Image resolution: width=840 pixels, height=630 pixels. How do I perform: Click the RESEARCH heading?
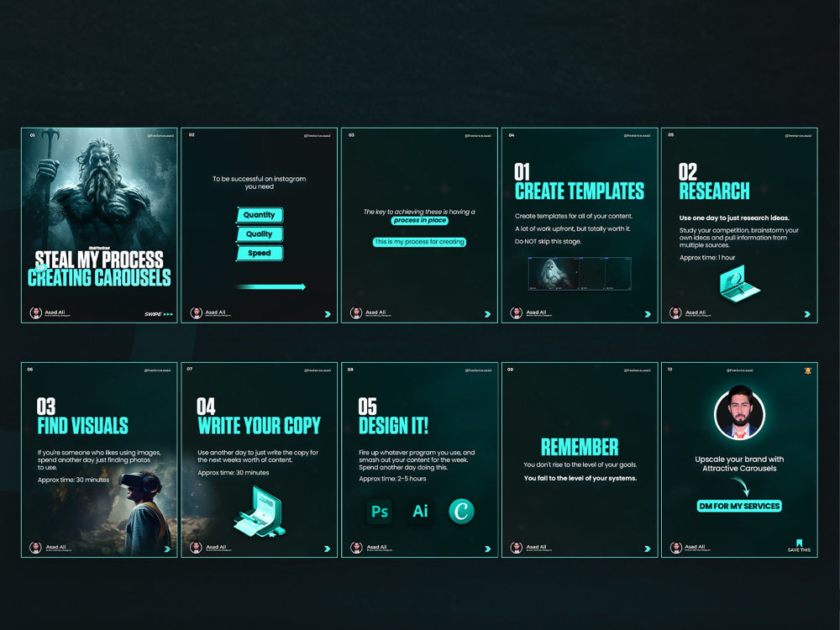tap(714, 192)
